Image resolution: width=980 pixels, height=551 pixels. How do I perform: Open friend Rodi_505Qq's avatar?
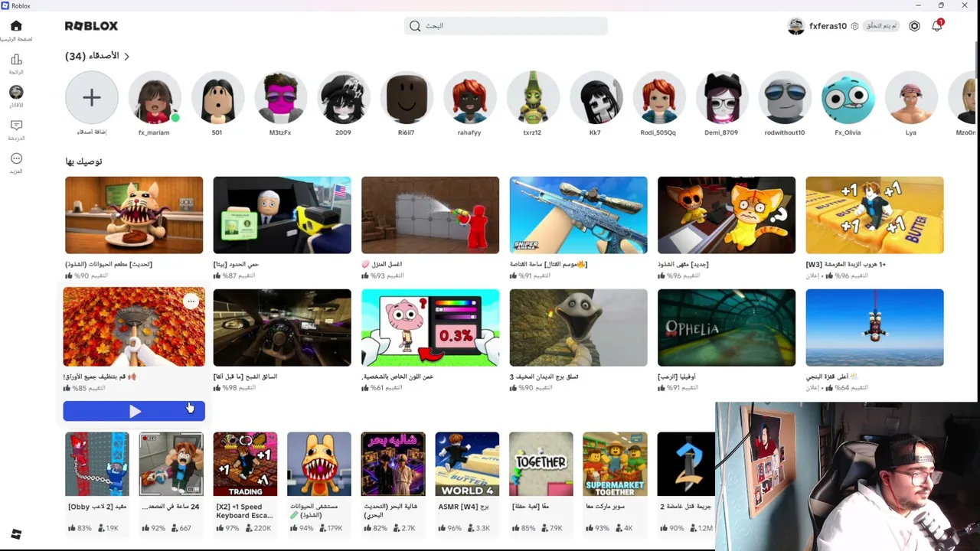click(658, 97)
